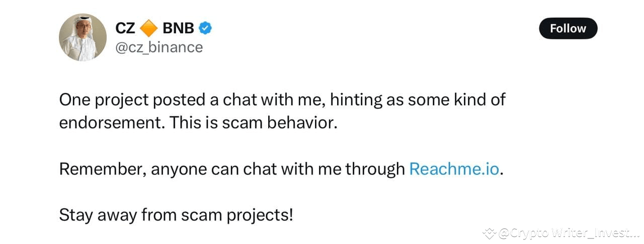Click the blue verified checkmark badge

(x=205, y=28)
